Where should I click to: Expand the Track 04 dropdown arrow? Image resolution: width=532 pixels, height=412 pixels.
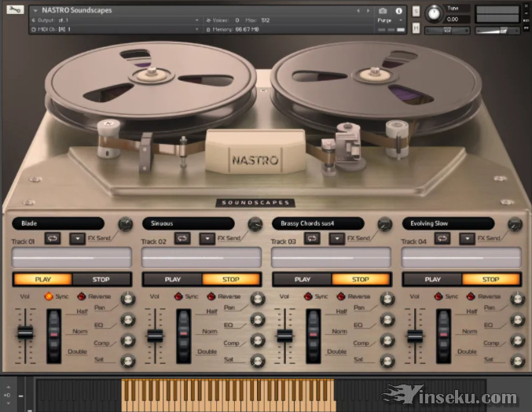pyautogui.click(x=468, y=238)
